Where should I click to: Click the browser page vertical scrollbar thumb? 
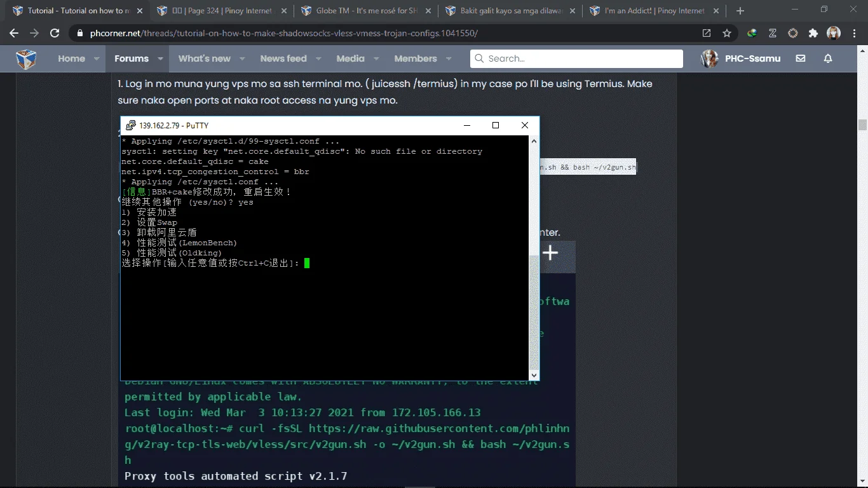click(862, 125)
